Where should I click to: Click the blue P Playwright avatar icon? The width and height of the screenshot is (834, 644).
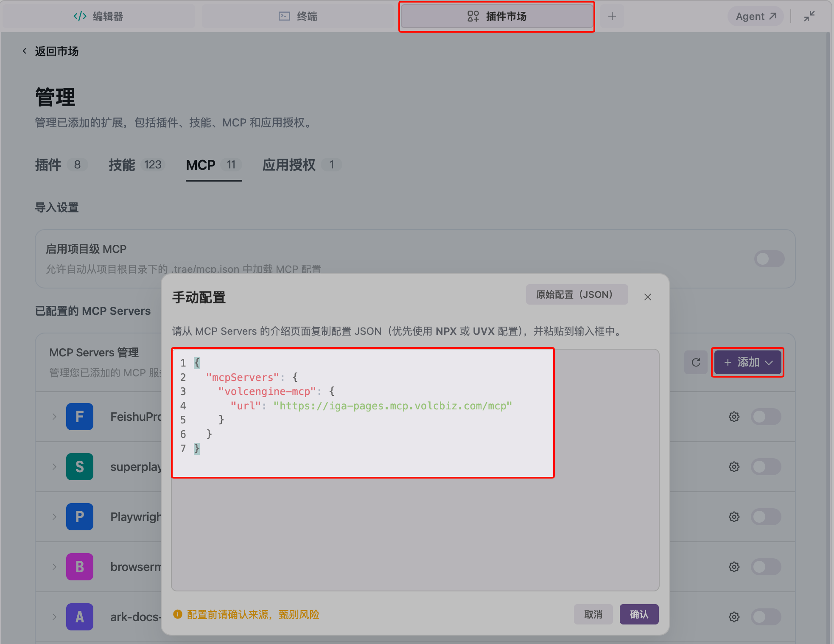point(80,517)
